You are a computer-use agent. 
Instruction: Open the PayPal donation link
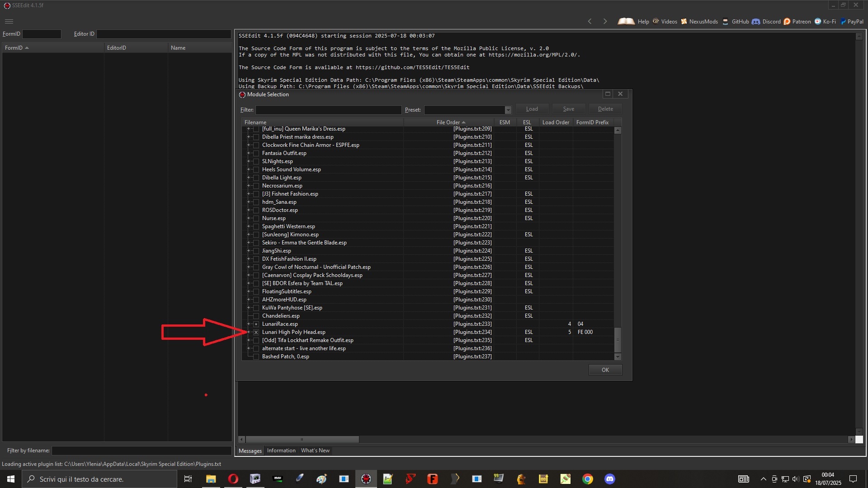tap(852, 21)
